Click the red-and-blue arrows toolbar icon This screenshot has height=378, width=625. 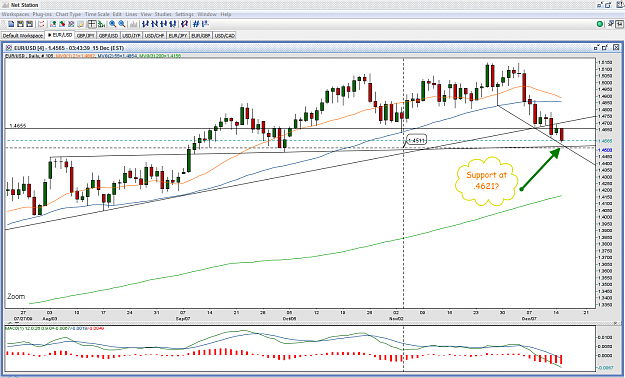pyautogui.click(x=185, y=24)
